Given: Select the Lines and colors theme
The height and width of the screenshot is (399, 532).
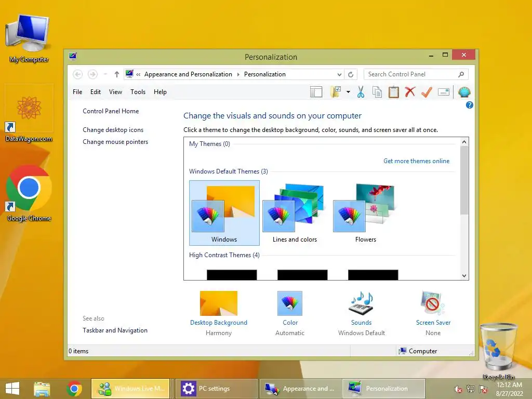Looking at the screenshot, I should pos(295,212).
